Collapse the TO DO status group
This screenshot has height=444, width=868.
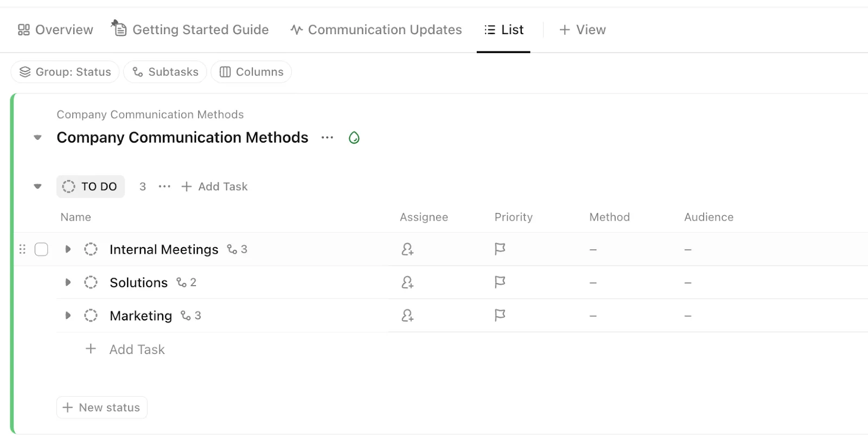[37, 186]
